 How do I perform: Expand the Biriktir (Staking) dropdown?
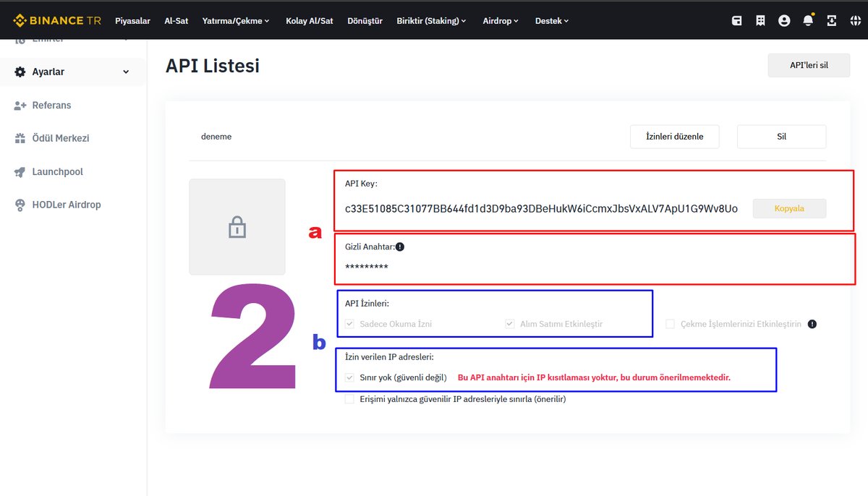click(x=432, y=21)
